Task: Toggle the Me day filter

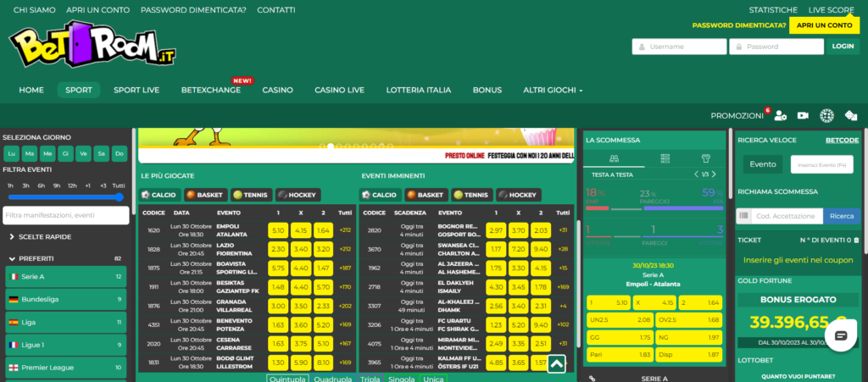Action: [47, 153]
